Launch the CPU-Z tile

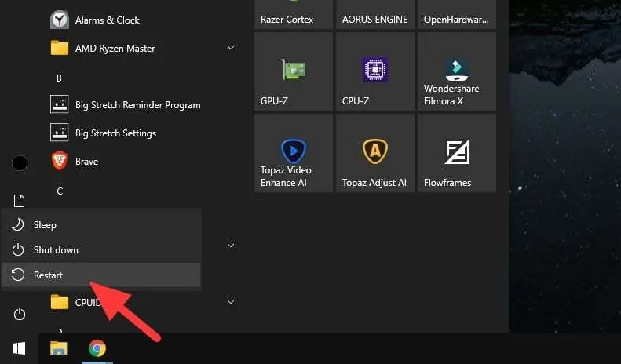pyautogui.click(x=375, y=71)
